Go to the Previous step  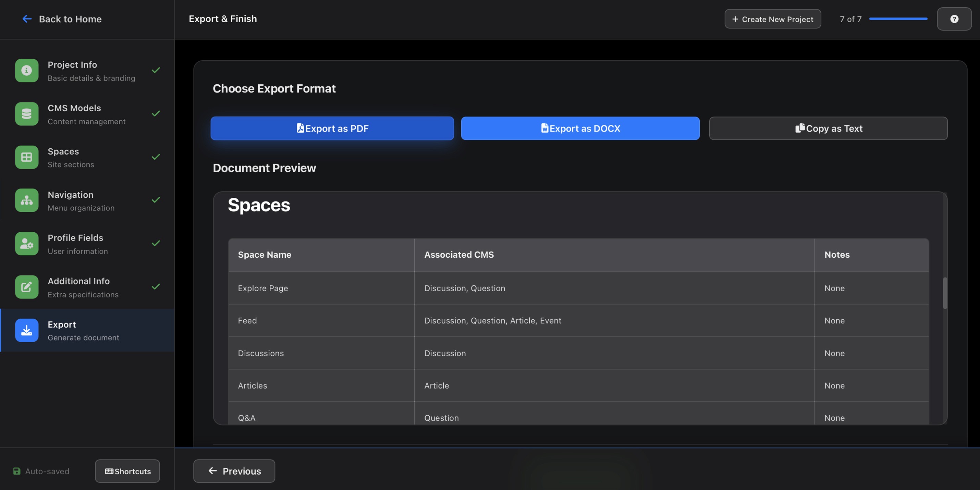(x=234, y=471)
